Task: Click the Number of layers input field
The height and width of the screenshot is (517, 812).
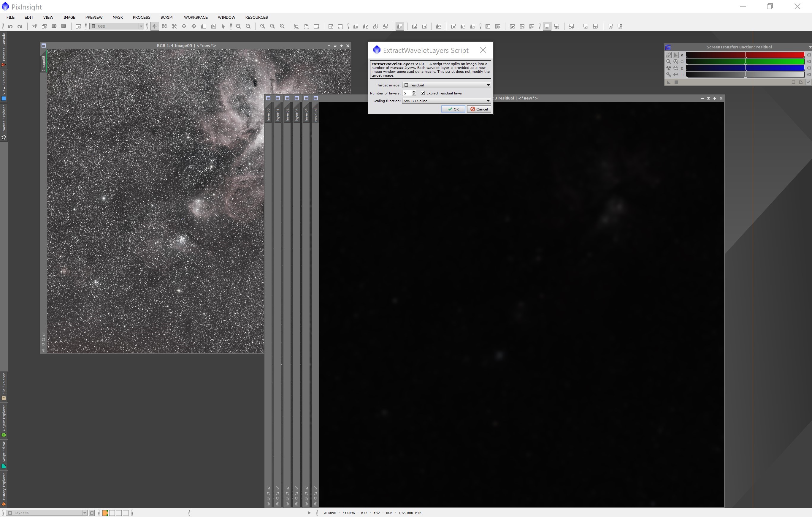Action: (x=407, y=93)
